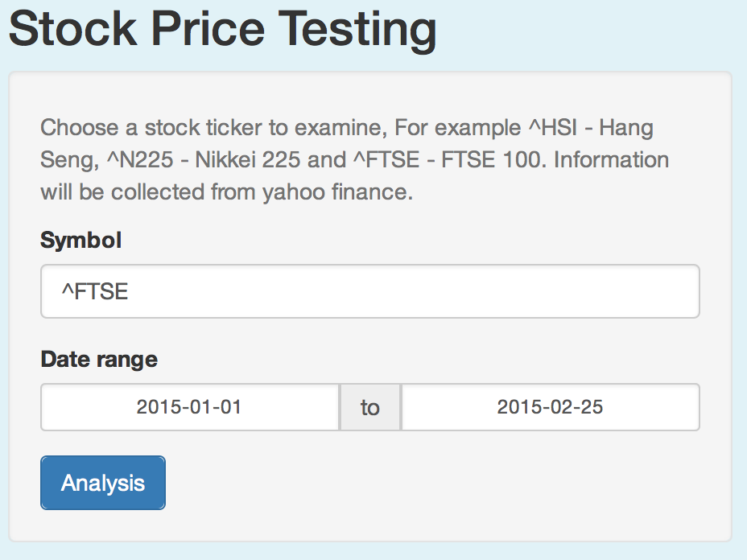The height and width of the screenshot is (560, 747).
Task: Click the Symbol field label
Action: (x=80, y=240)
